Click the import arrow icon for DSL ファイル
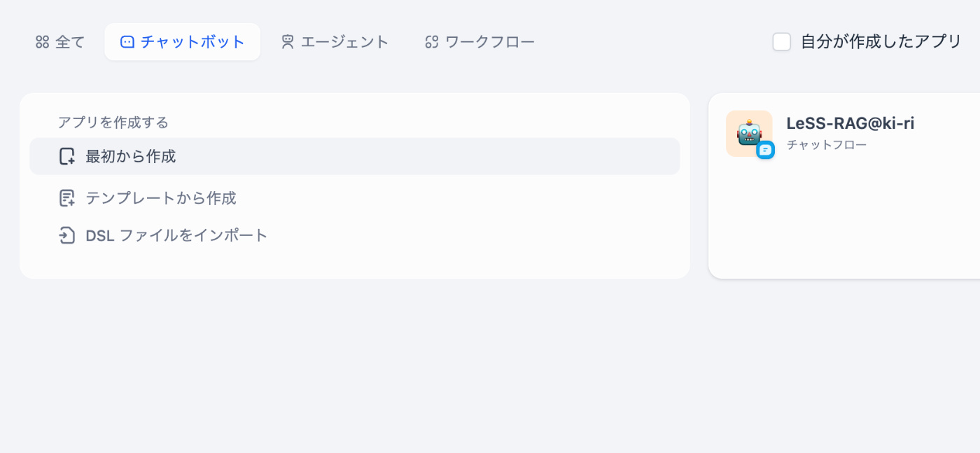Image resolution: width=980 pixels, height=453 pixels. tap(66, 235)
